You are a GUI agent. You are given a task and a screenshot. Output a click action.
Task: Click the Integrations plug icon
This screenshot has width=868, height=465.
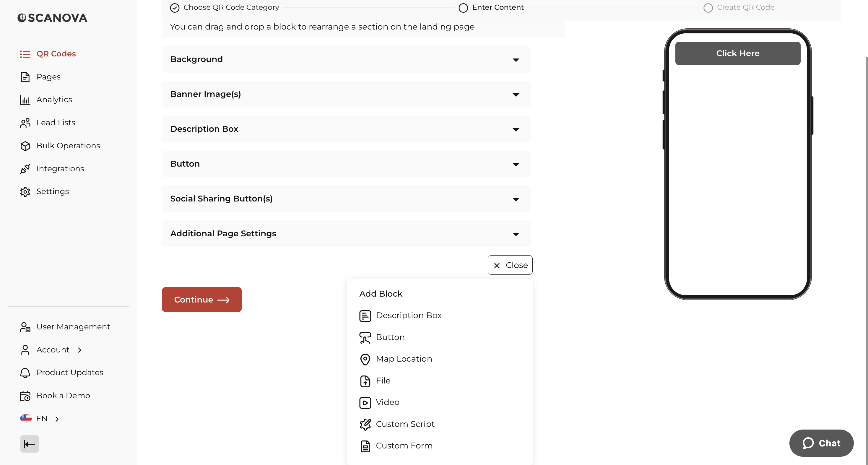click(25, 168)
